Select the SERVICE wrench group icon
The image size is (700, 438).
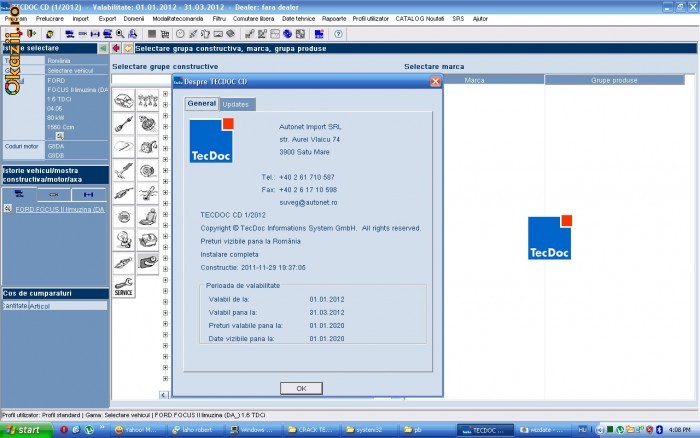click(x=124, y=286)
